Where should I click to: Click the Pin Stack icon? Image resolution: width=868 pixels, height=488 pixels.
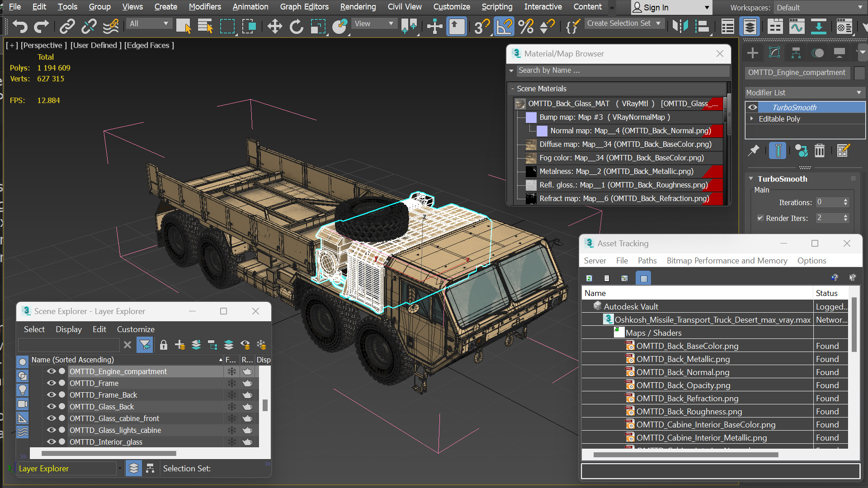(754, 150)
